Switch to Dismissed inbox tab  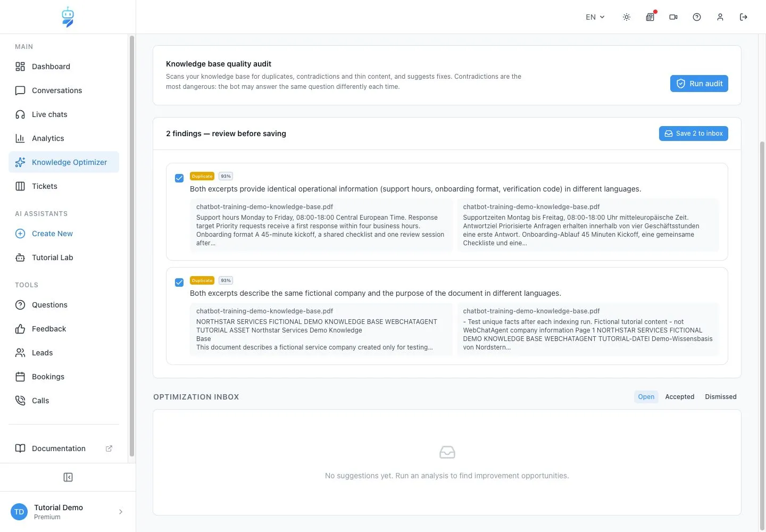point(721,397)
